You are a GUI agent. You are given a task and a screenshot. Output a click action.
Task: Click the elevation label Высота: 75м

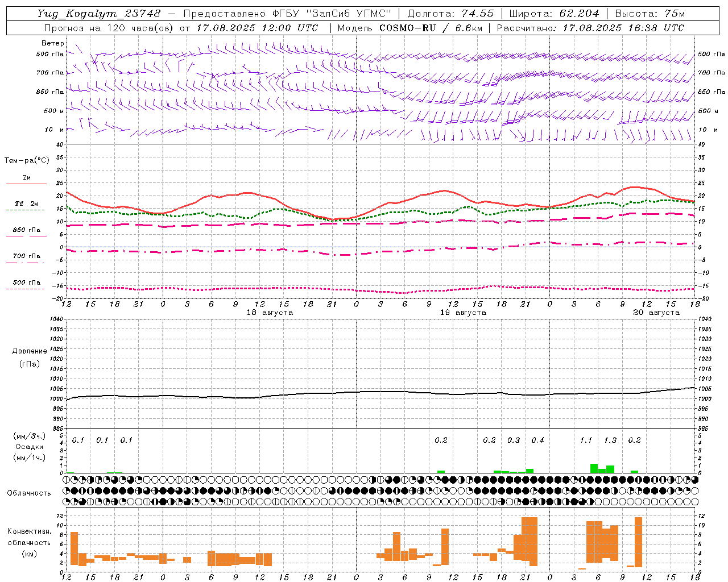(x=650, y=14)
